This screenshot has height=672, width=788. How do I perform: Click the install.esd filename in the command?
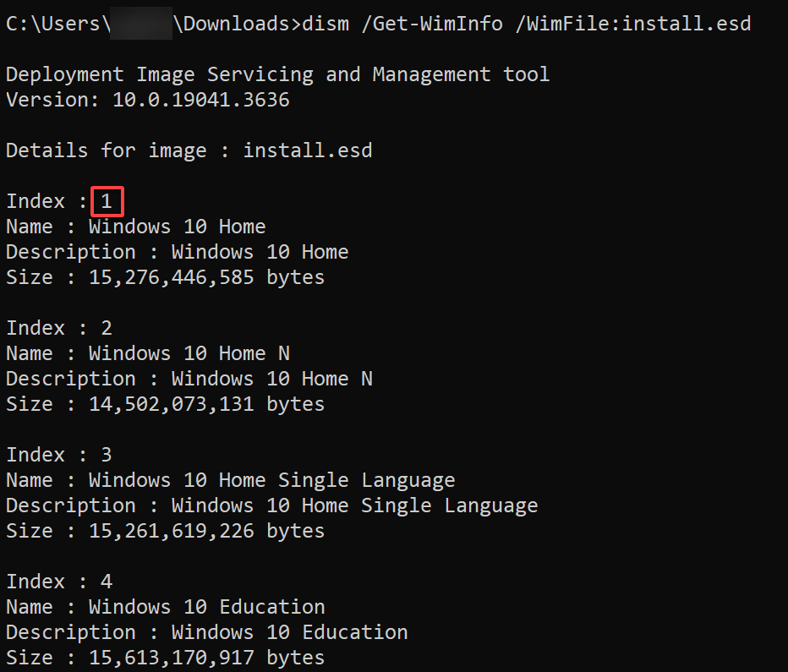click(687, 25)
